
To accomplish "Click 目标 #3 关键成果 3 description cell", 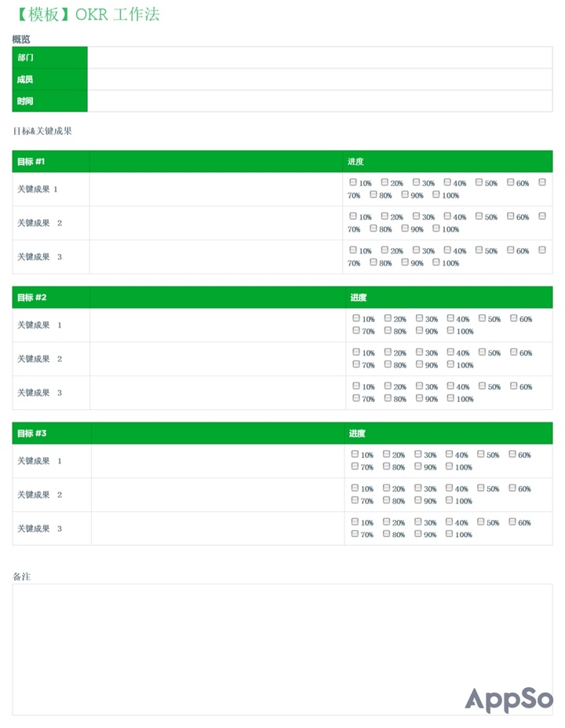I will tap(217, 529).
